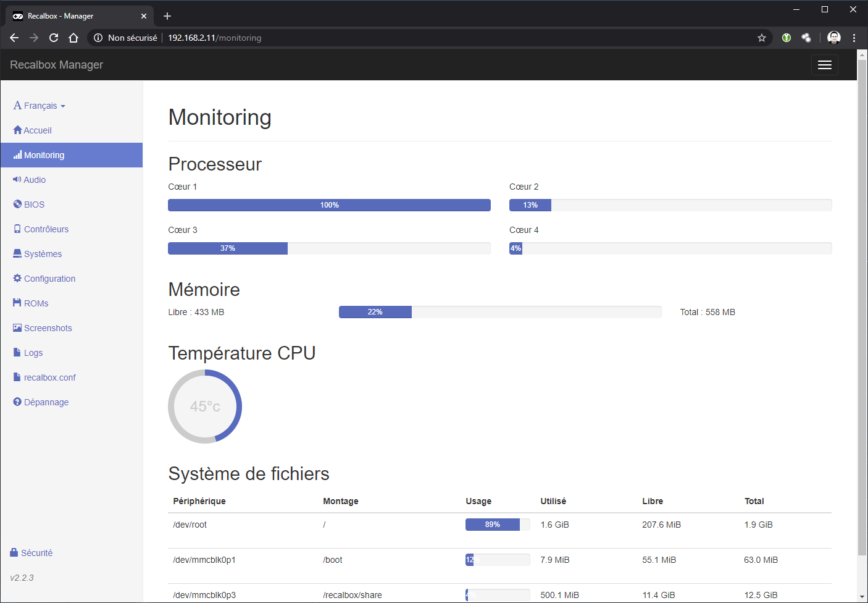Click the home icon next to Accueil

pos(17,130)
